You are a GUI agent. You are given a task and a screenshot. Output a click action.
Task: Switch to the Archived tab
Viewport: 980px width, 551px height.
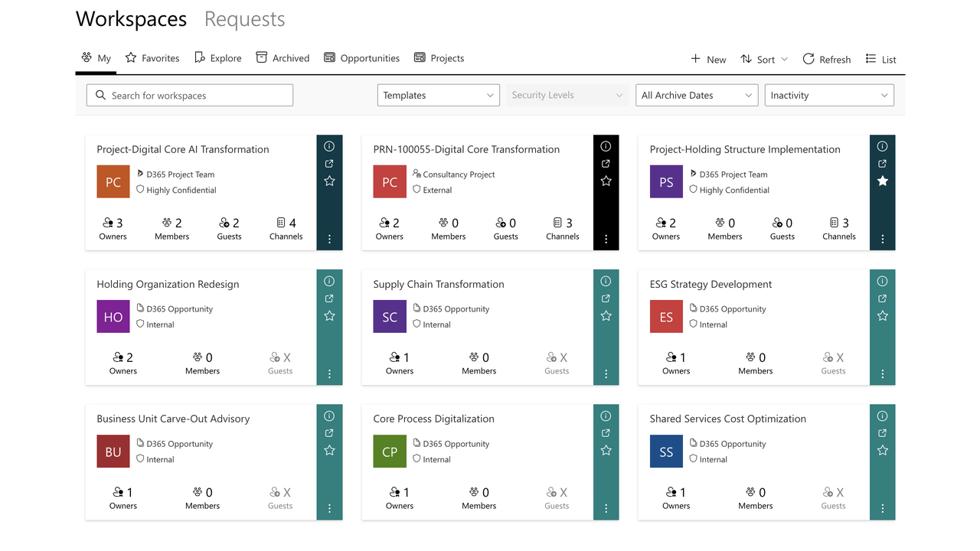click(x=283, y=58)
